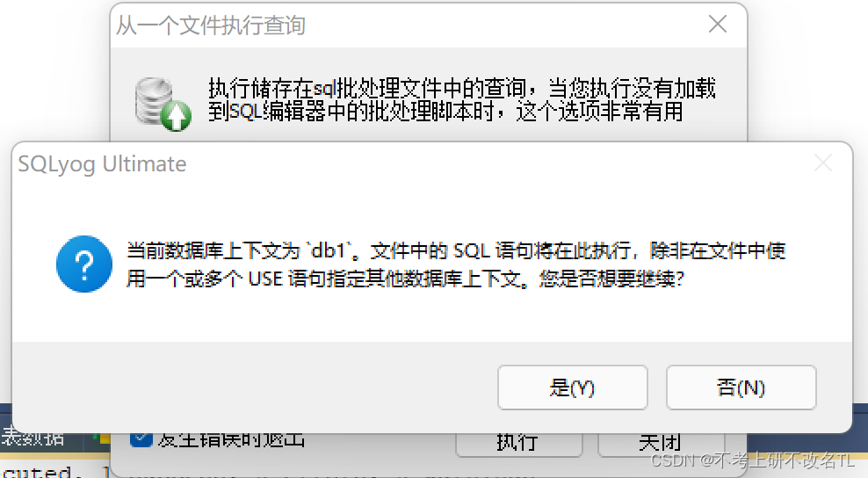
Task: Toggle the 发生错误时退出 checkbox
Action: (x=141, y=438)
